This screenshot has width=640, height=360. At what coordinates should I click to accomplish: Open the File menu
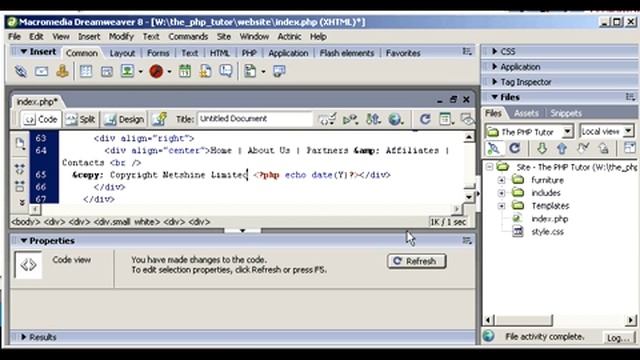(14, 36)
